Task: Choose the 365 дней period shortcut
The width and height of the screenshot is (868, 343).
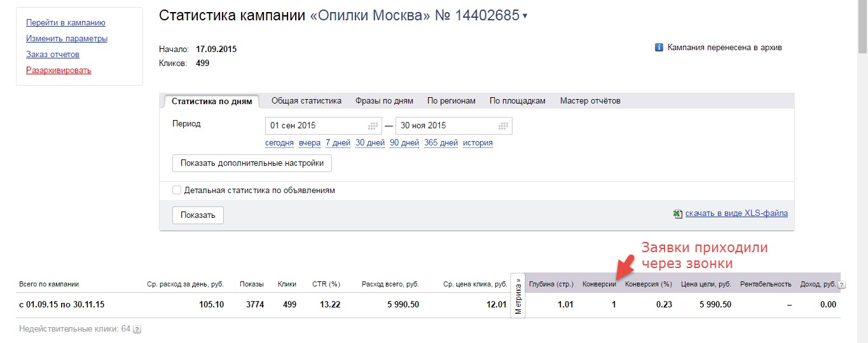Action: (x=441, y=143)
